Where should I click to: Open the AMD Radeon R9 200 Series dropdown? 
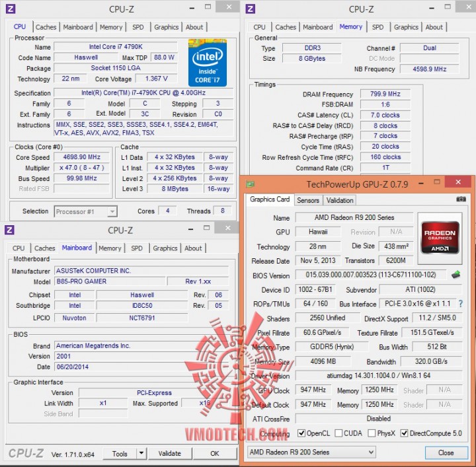pyautogui.click(x=311, y=452)
